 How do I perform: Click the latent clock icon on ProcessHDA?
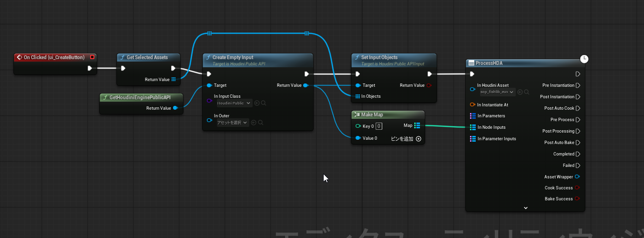point(584,59)
